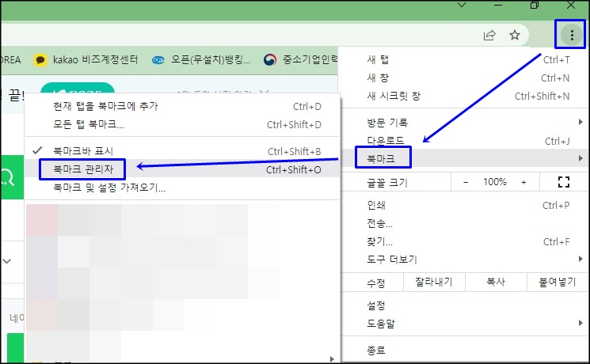Select 새 창 menu item
Image resolution: width=590 pixels, height=364 pixels.
coord(465,78)
